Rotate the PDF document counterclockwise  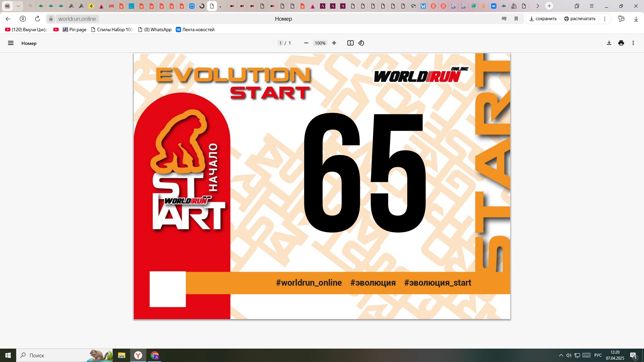361,43
